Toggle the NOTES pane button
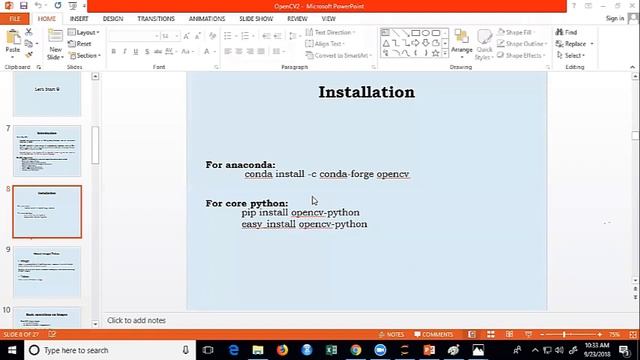The height and width of the screenshot is (360, 640). 391,334
